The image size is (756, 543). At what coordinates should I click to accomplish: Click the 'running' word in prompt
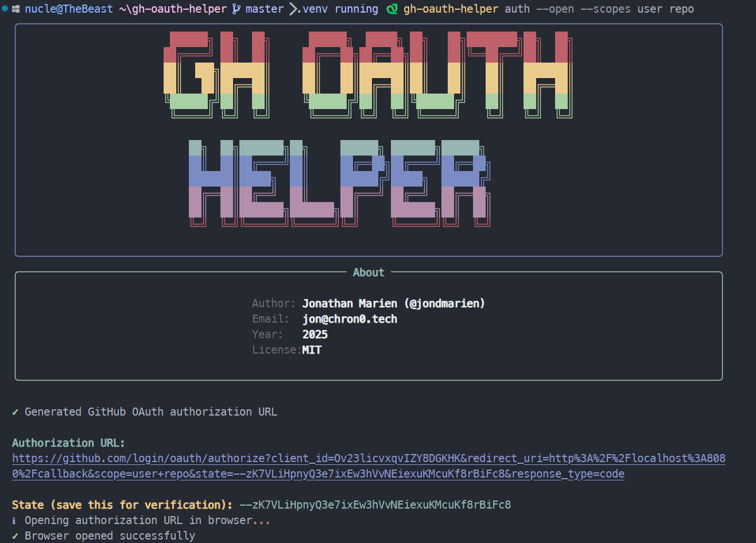(x=356, y=9)
